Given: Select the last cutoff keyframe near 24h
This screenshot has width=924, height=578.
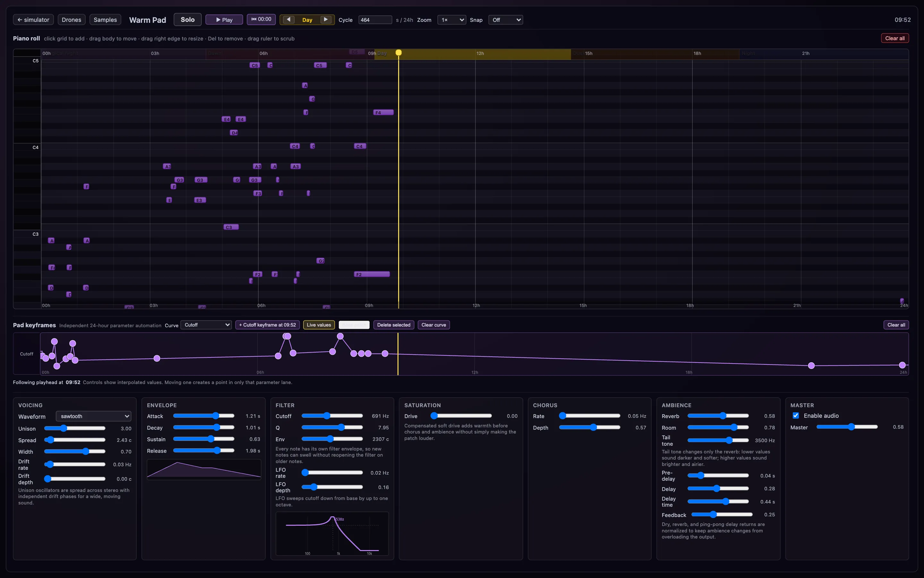Looking at the screenshot, I should point(902,365).
